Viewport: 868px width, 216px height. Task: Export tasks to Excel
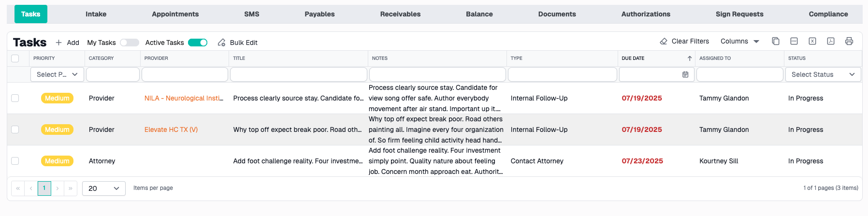click(812, 42)
